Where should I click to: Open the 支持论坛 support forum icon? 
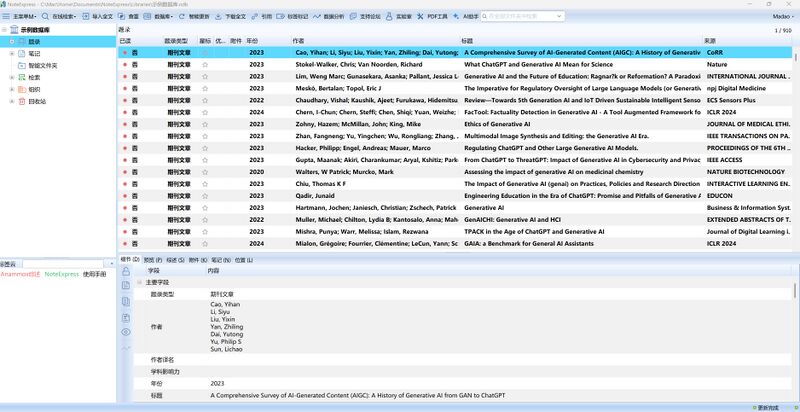coord(353,16)
